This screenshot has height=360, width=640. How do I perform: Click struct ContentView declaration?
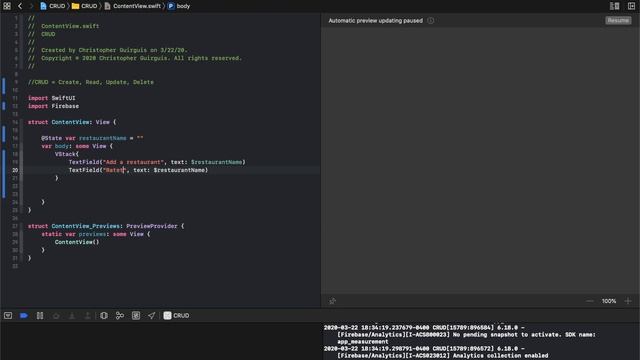click(72, 122)
